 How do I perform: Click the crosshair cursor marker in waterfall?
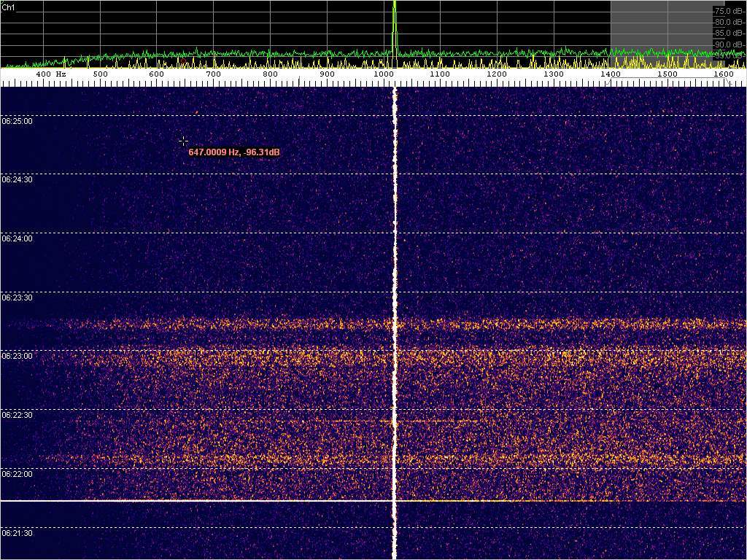pos(183,141)
